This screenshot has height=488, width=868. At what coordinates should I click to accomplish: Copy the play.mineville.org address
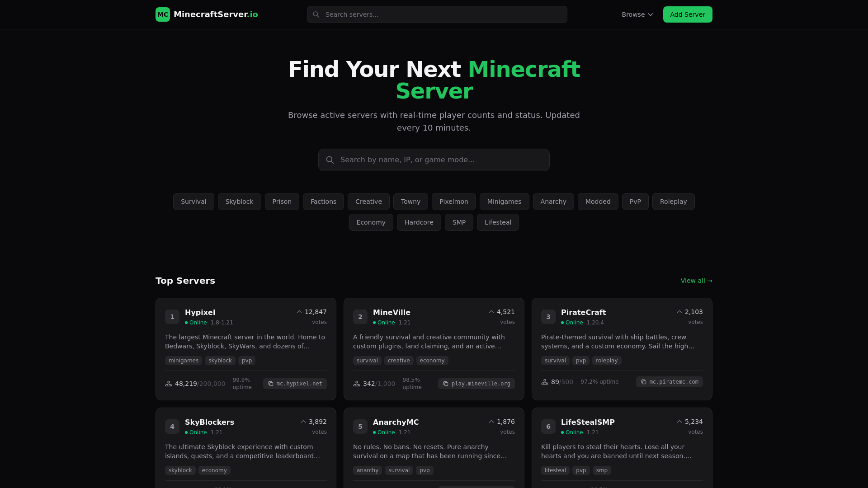pos(476,384)
